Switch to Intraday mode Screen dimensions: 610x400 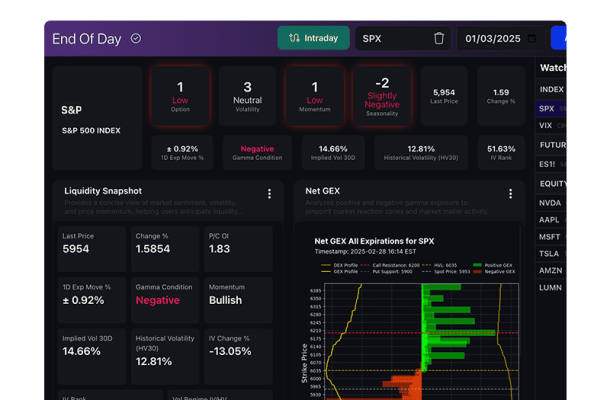point(313,38)
